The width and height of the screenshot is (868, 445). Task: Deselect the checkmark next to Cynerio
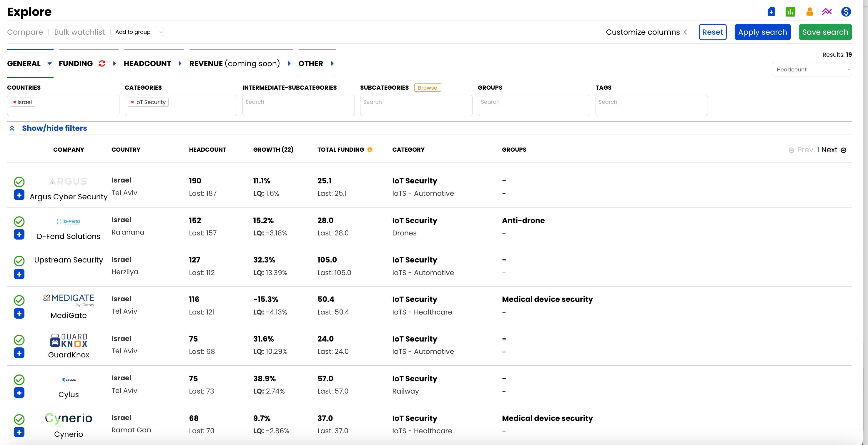[x=19, y=420]
